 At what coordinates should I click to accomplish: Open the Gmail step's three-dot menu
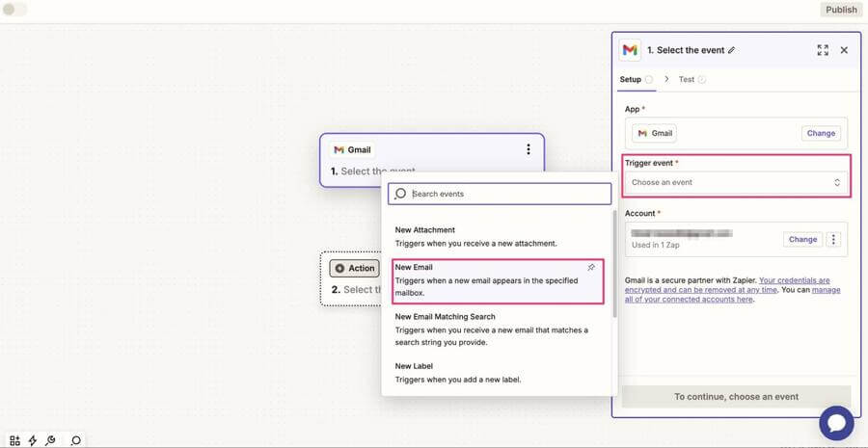528,149
